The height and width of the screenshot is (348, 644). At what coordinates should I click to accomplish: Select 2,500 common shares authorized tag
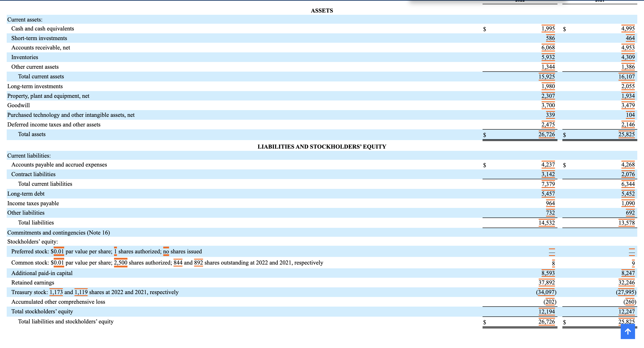[121, 263]
